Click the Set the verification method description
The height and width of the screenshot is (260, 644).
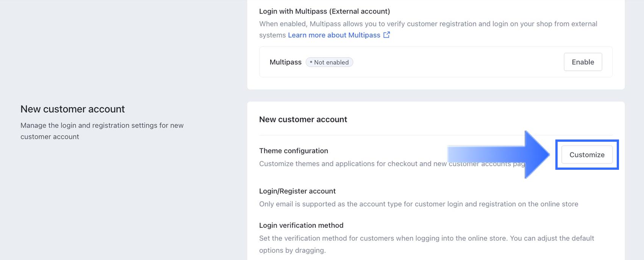[x=426, y=238]
